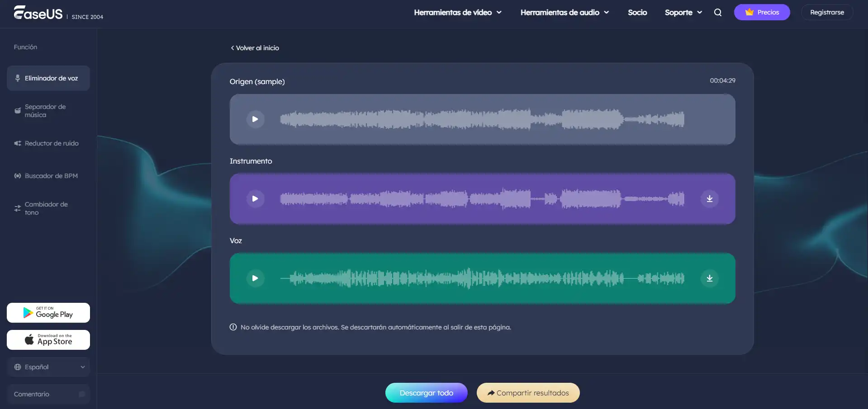Play the Voz track
This screenshot has height=409, width=868.
point(255,278)
